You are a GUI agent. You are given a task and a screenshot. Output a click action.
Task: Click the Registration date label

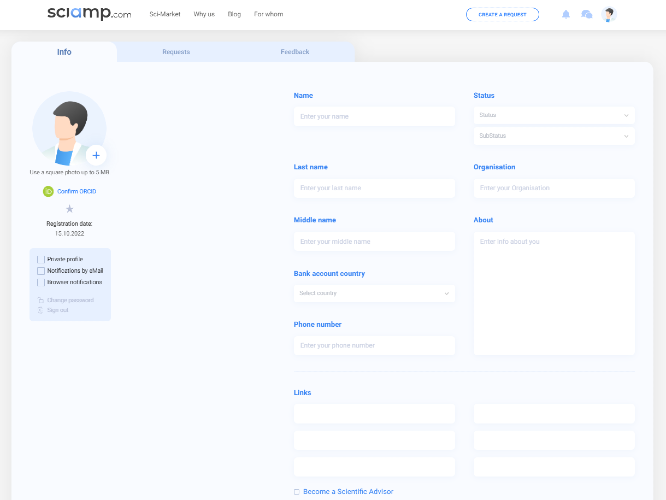pos(69,223)
